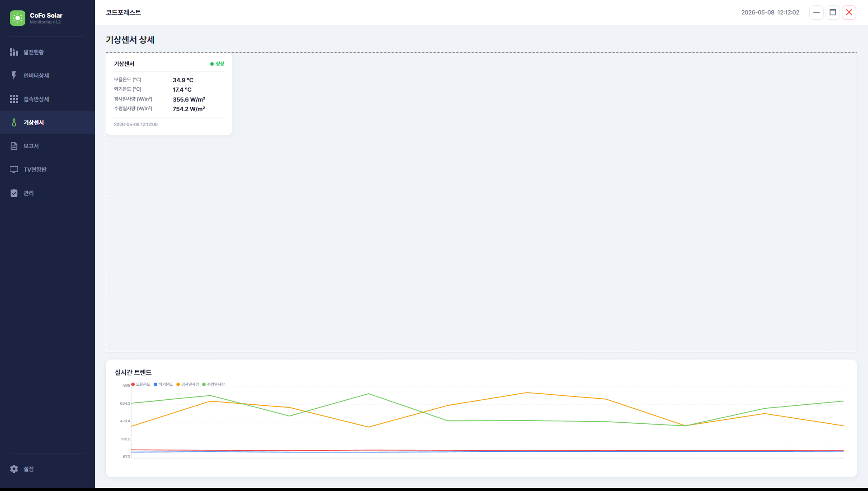Click the 실시간 트렌드 chart title
The height and width of the screenshot is (491, 868).
[133, 372]
